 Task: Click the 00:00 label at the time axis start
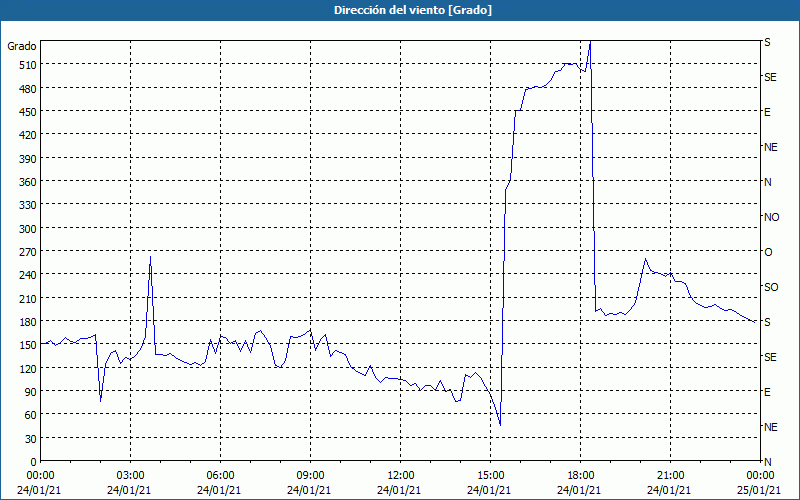[x=40, y=476]
